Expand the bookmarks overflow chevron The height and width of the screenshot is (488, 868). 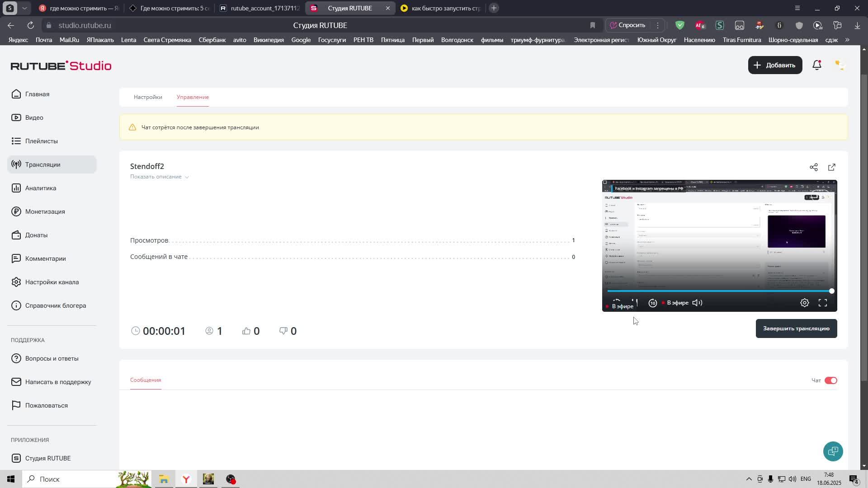[x=847, y=40]
